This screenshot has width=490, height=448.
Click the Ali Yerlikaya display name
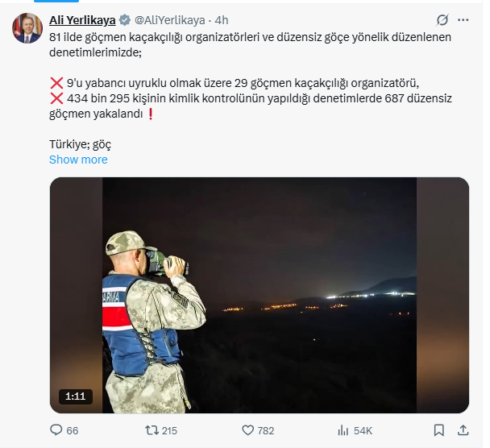point(83,20)
